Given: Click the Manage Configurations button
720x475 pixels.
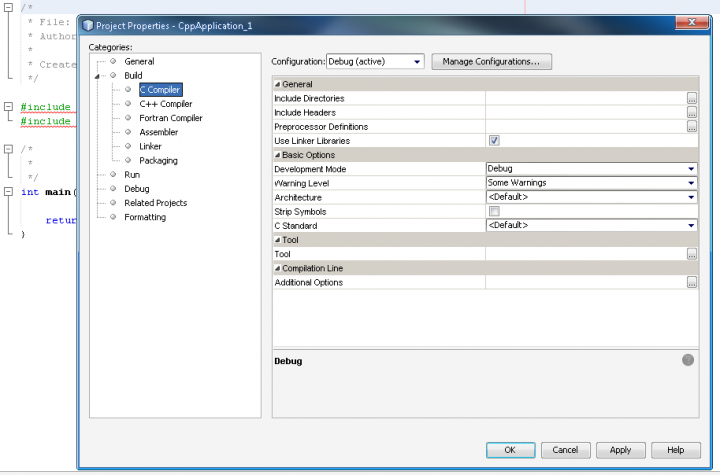Looking at the screenshot, I should pyautogui.click(x=490, y=62).
